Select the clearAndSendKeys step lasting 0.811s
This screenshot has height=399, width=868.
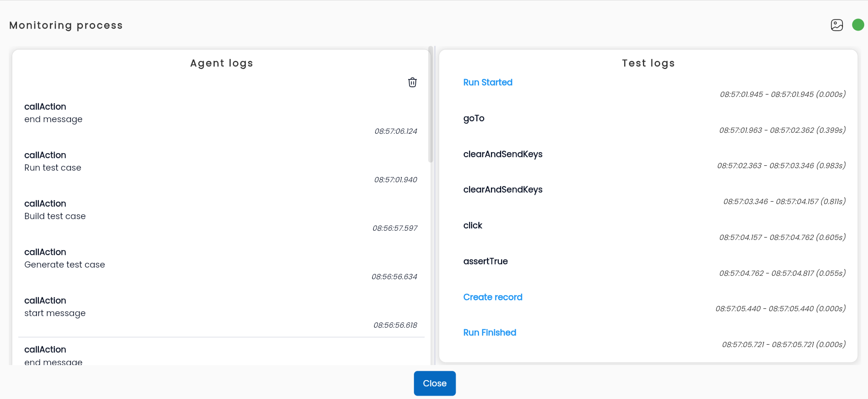click(x=503, y=190)
